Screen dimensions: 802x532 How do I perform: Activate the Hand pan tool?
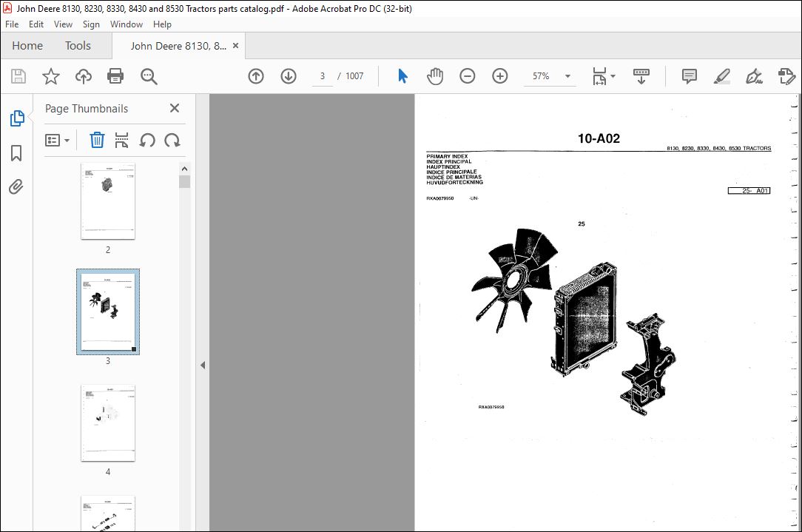point(435,76)
